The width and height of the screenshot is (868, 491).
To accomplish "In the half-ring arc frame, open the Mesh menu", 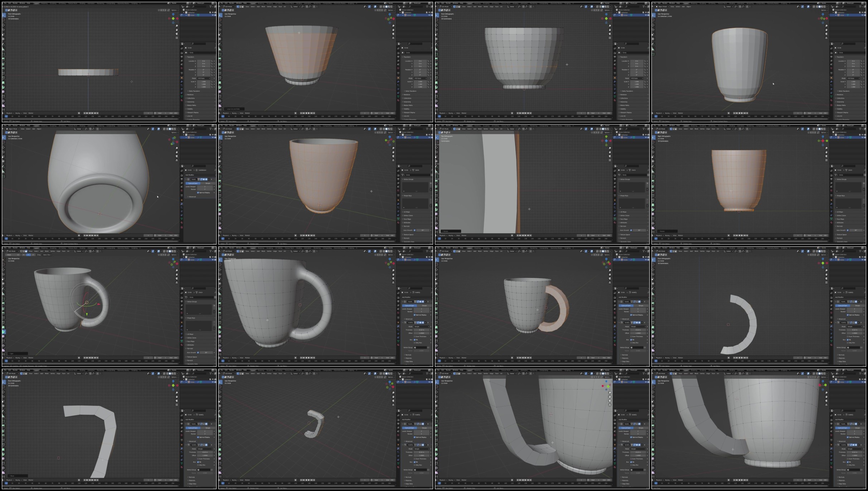I will [696, 251].
